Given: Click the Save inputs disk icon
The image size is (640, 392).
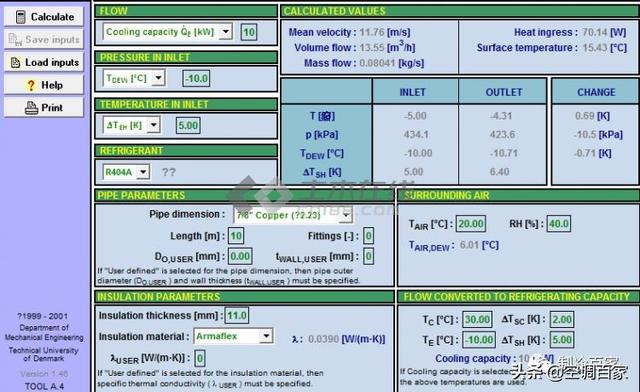Looking at the screenshot, I should point(15,40).
